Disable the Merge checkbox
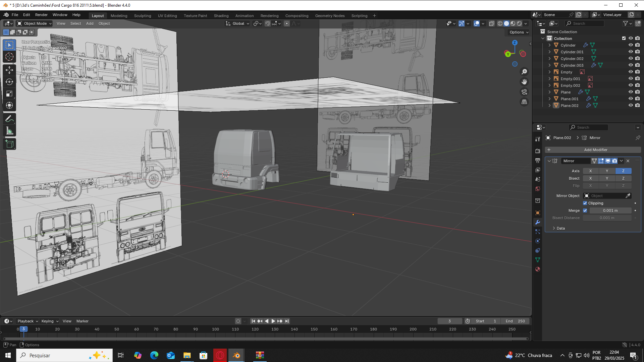Viewport: 644px width, 362px height. (x=585, y=210)
